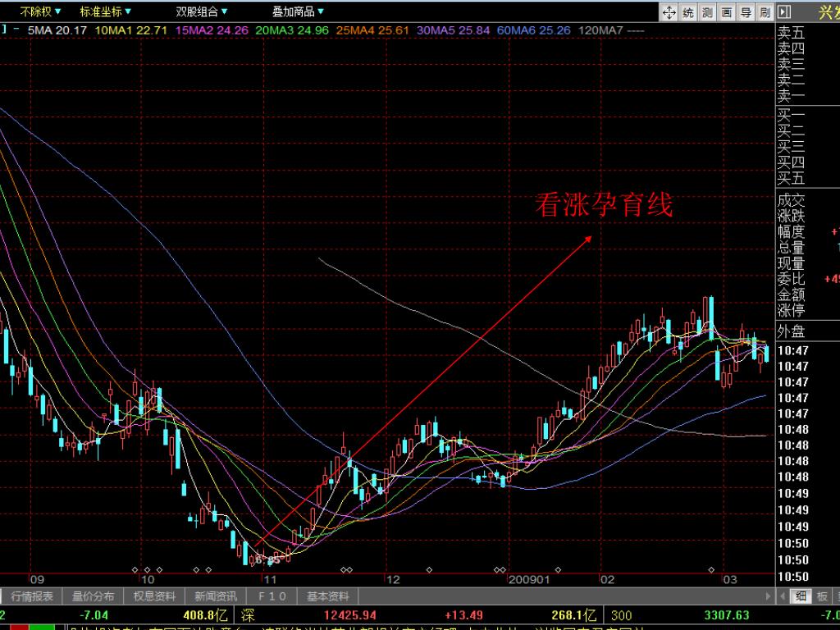Click the 成交 quote label
The width and height of the screenshot is (840, 630).
point(792,201)
